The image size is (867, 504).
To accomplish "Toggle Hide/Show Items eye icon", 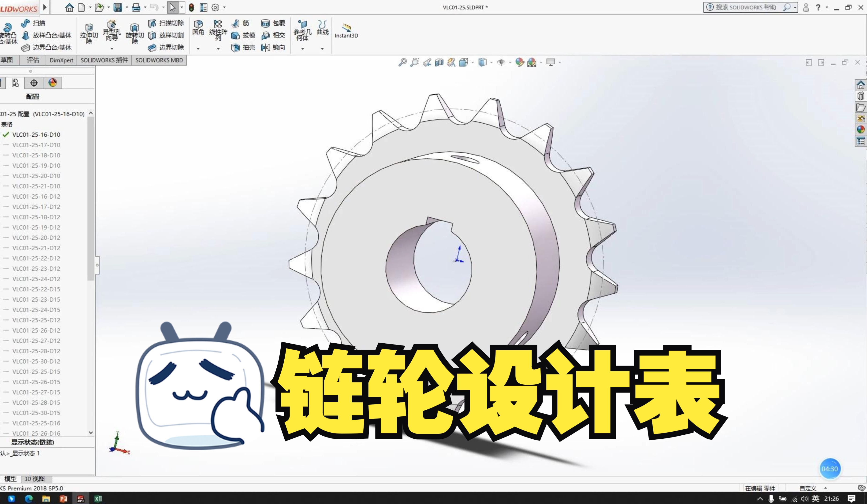I will click(501, 62).
